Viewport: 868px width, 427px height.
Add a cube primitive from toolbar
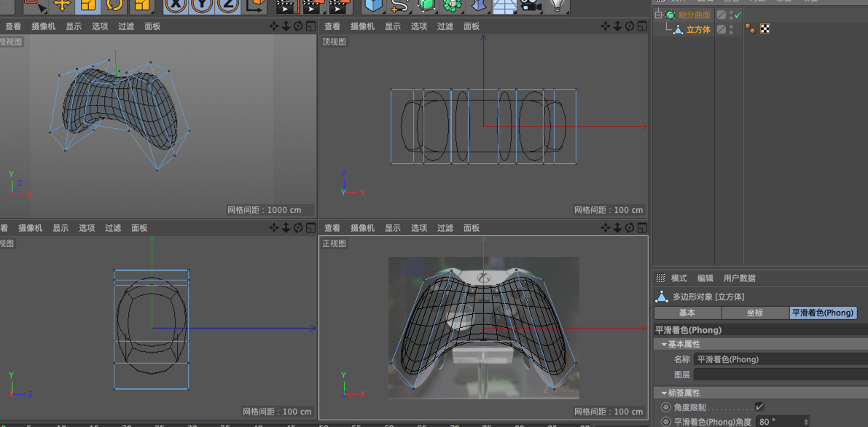(374, 5)
